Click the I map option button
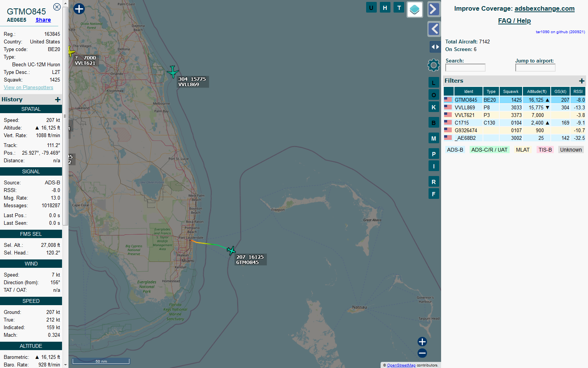This screenshot has width=588, height=368. [433, 166]
